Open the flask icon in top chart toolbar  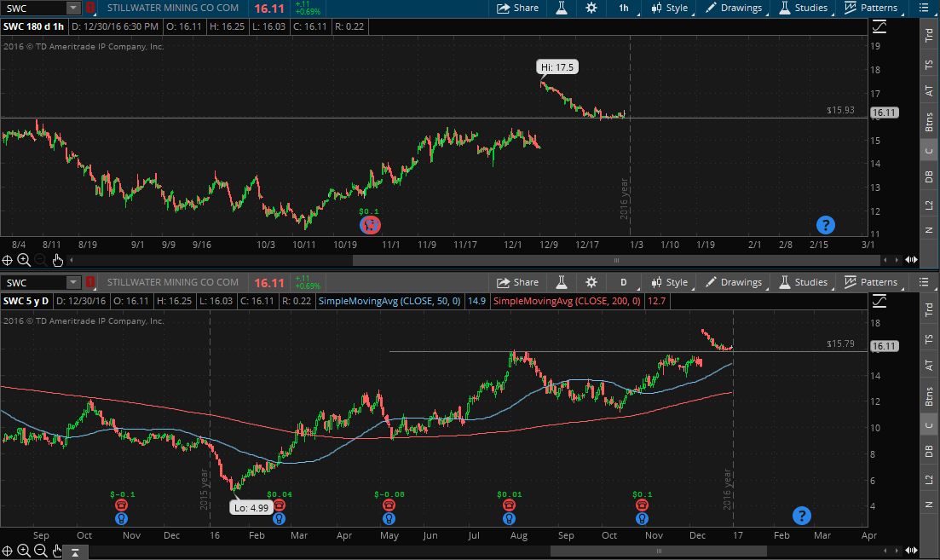point(562,8)
